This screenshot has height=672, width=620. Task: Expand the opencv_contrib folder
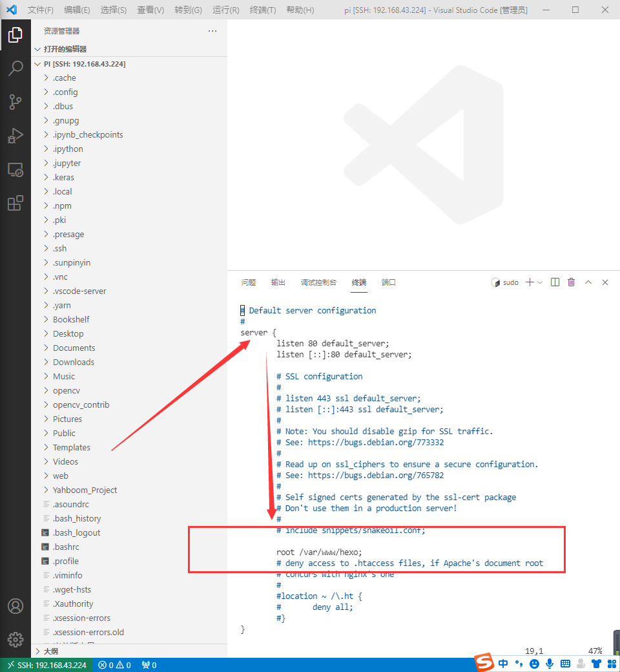pos(129,404)
